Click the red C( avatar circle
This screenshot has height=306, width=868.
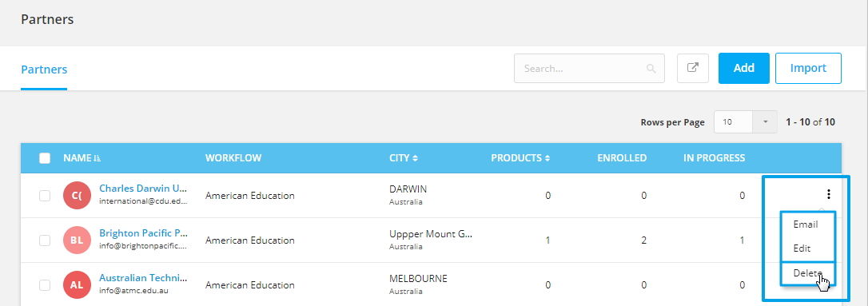point(77,195)
